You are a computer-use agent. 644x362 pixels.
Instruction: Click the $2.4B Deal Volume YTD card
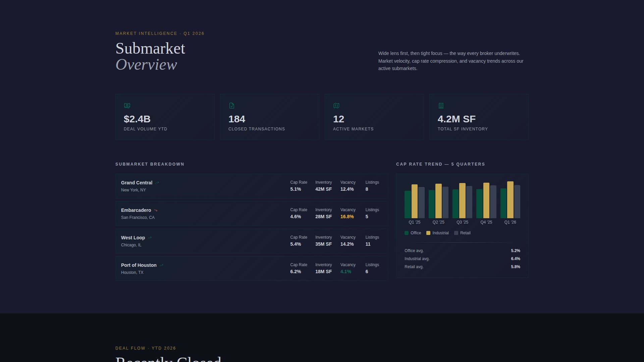click(x=165, y=117)
